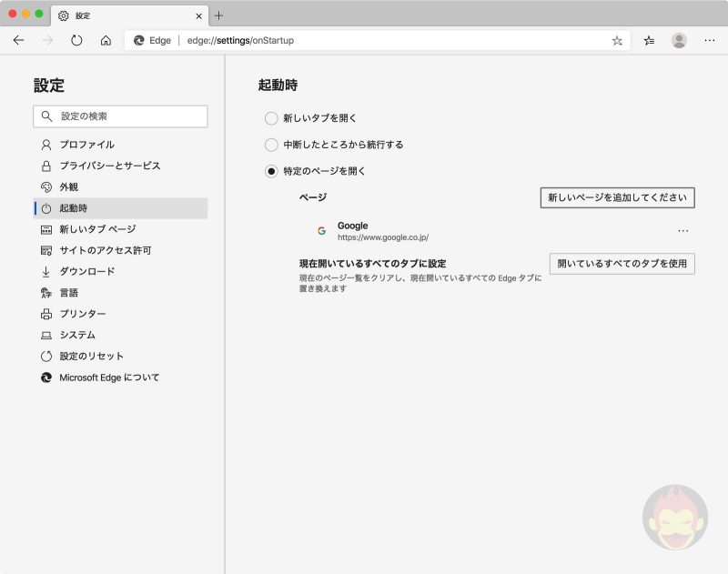
Task: Click inside the 設定の検索 search field
Action: tap(119, 116)
